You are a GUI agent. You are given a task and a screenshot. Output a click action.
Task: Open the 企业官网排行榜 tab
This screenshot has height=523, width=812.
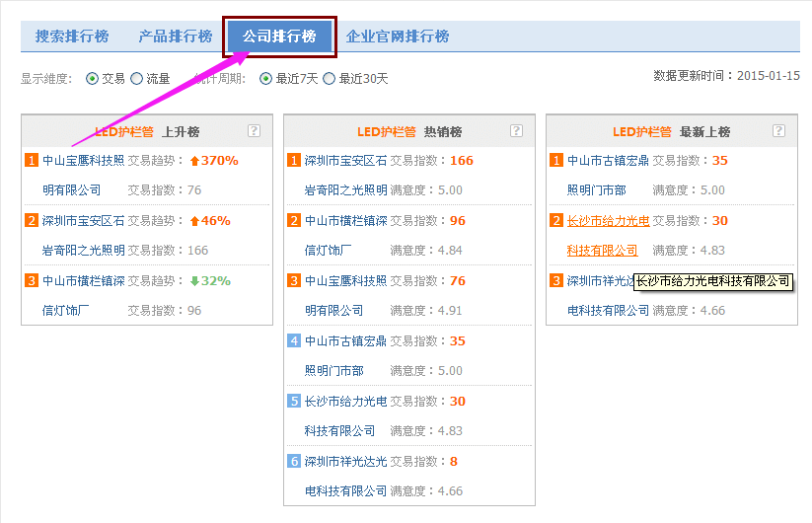click(398, 37)
